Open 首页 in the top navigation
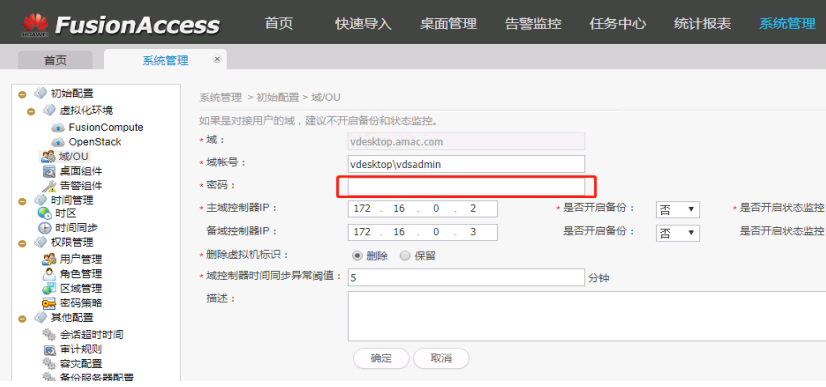The height and width of the screenshot is (387, 826). pyautogui.click(x=279, y=24)
